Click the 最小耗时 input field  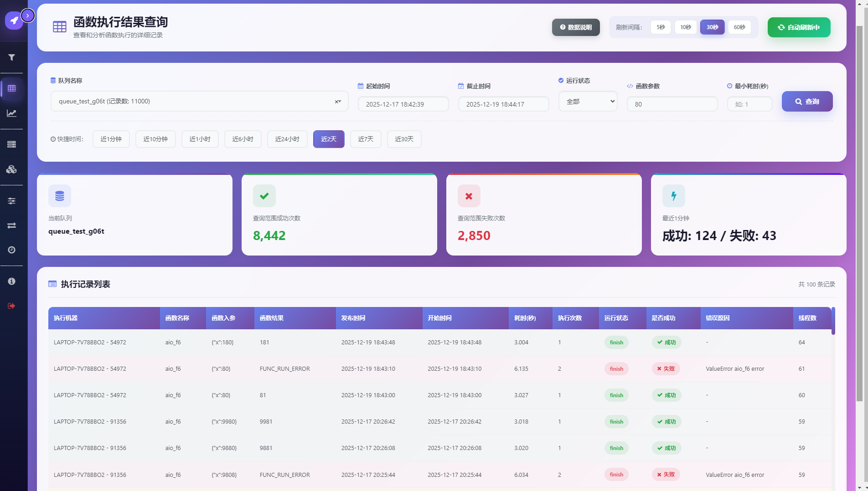click(x=749, y=104)
